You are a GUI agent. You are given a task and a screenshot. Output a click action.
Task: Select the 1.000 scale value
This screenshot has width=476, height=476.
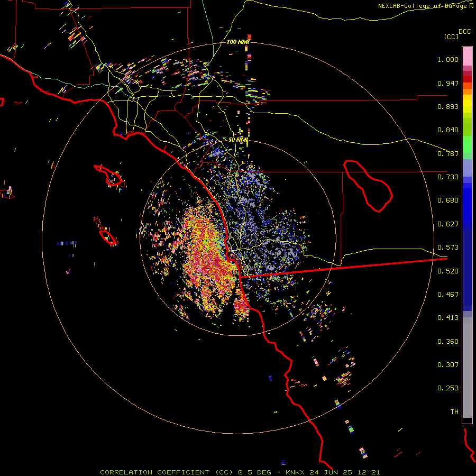point(448,59)
